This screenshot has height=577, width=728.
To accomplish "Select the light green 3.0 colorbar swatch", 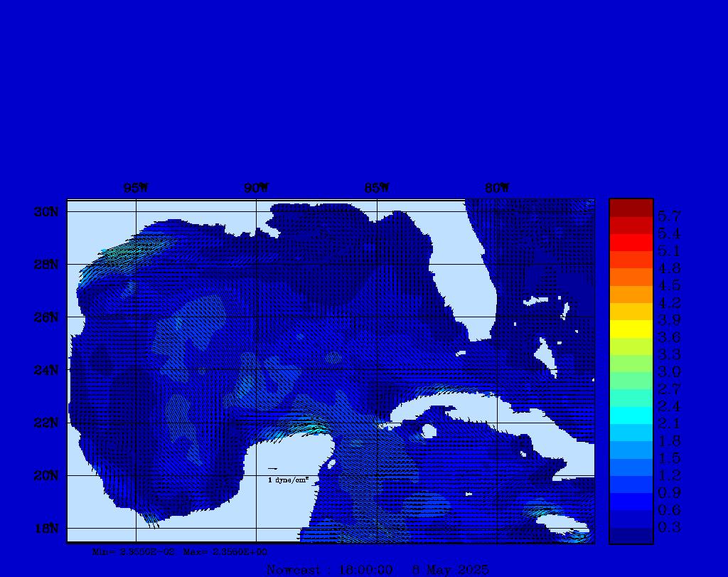I will click(x=631, y=364).
